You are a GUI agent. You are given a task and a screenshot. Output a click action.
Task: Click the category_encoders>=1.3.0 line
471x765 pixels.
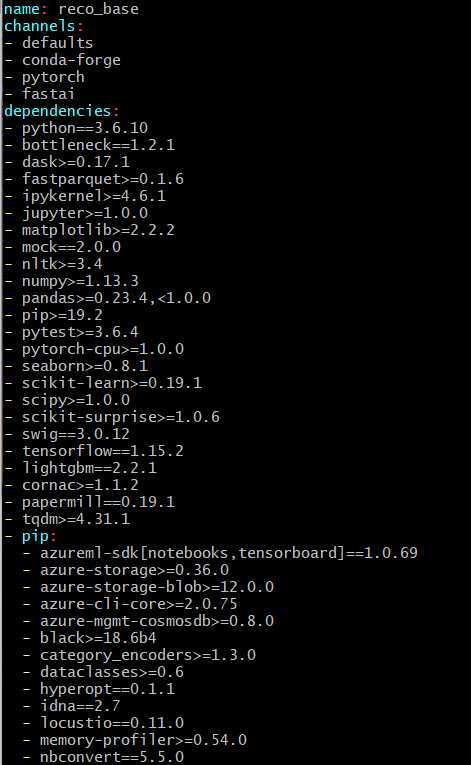point(140,655)
